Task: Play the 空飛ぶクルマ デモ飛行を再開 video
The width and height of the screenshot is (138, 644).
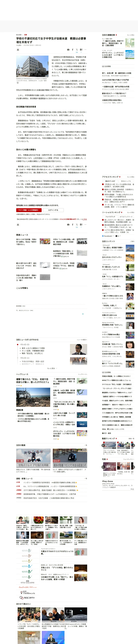Action: click(33, 458)
